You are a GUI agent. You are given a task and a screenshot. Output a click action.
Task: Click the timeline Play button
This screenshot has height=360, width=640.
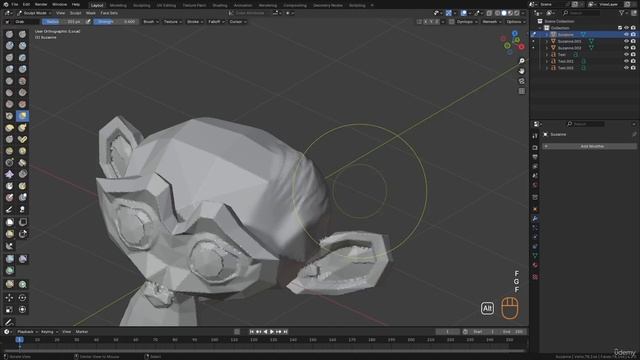[272, 332]
